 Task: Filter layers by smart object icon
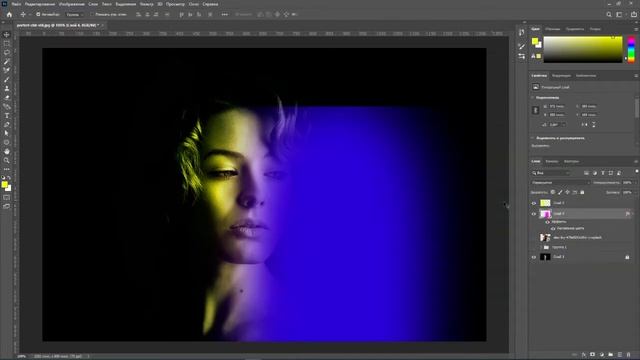coord(619,173)
